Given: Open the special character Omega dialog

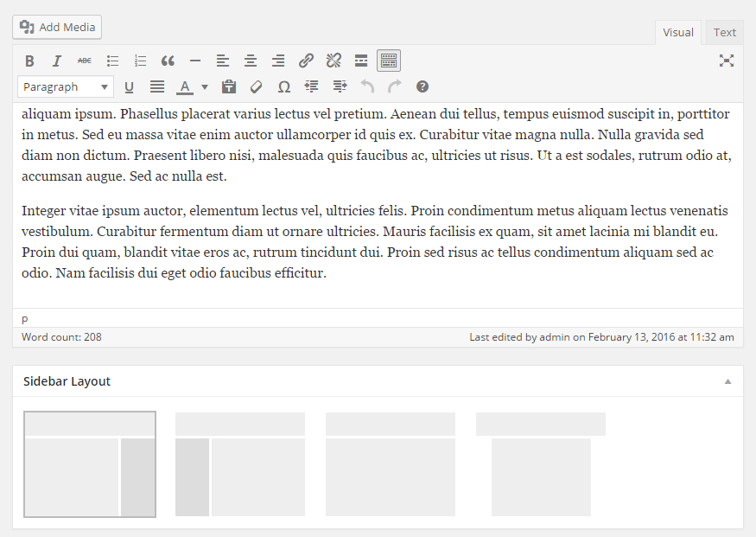Looking at the screenshot, I should click(x=284, y=86).
